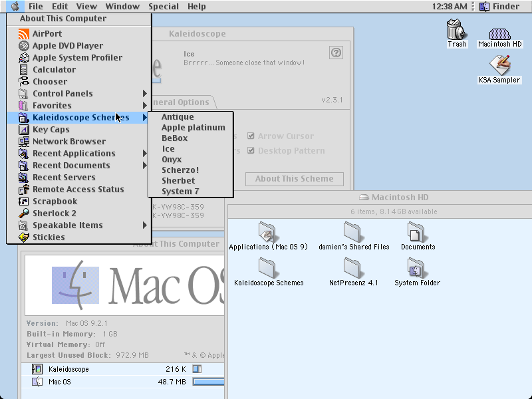The width and height of the screenshot is (532, 399).
Task: Click the Sherlock 2 magnifier icon
Action: 23,213
